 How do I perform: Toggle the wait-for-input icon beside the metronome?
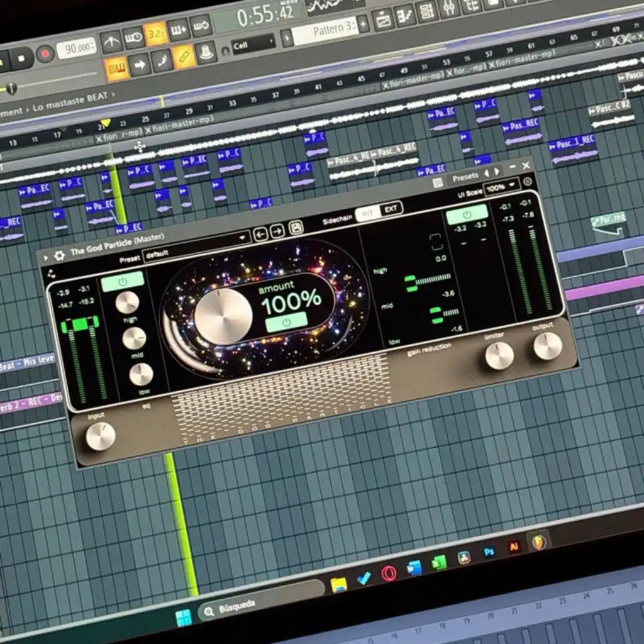[133, 37]
